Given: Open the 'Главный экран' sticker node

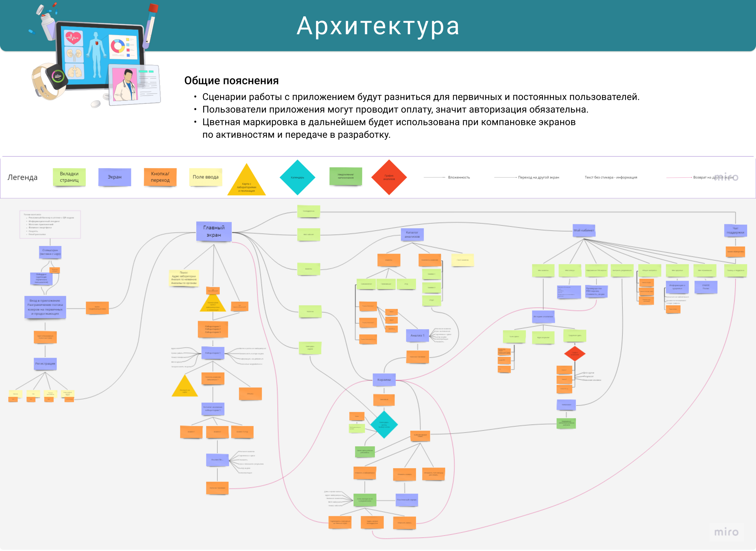Looking at the screenshot, I should pos(214,231).
